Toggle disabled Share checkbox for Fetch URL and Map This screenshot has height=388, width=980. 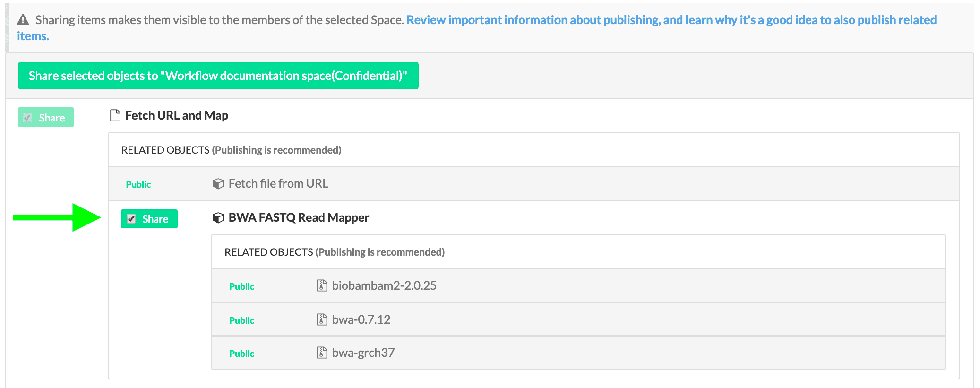pyautogui.click(x=27, y=118)
